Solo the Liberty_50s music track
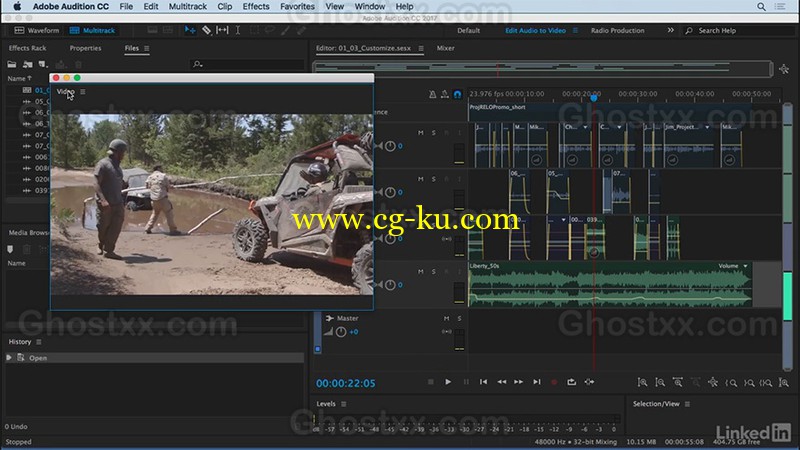The width and height of the screenshot is (800, 450). click(434, 271)
